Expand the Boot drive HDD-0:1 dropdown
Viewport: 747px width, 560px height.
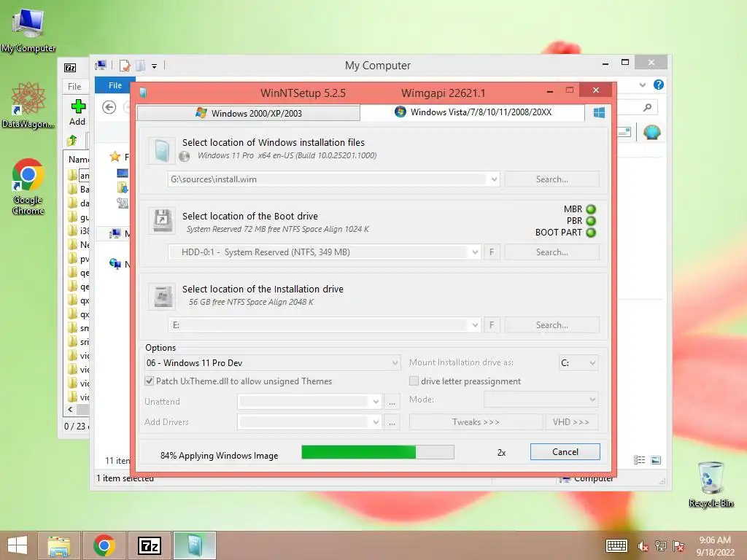[475, 252]
